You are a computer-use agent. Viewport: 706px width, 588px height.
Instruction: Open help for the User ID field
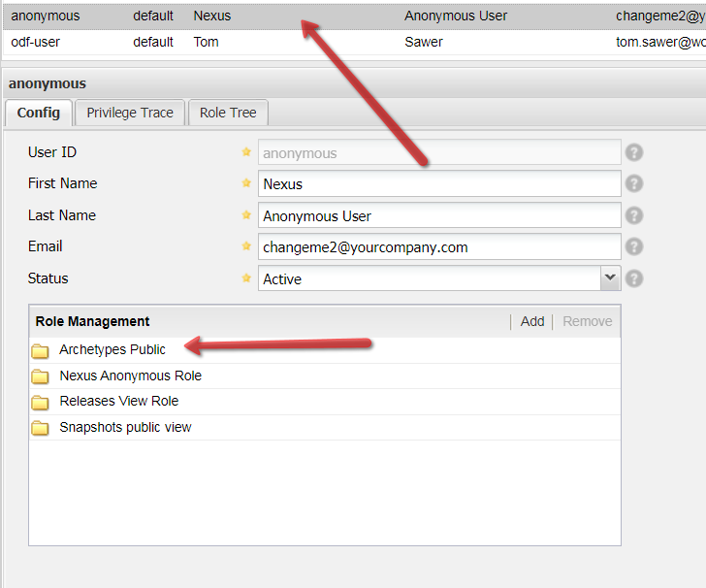tap(634, 152)
